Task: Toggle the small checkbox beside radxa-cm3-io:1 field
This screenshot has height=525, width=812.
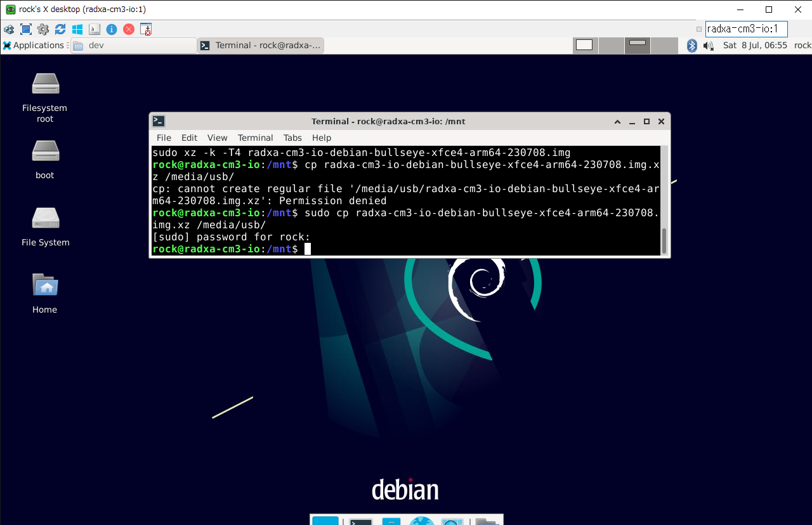Action: tap(699, 29)
